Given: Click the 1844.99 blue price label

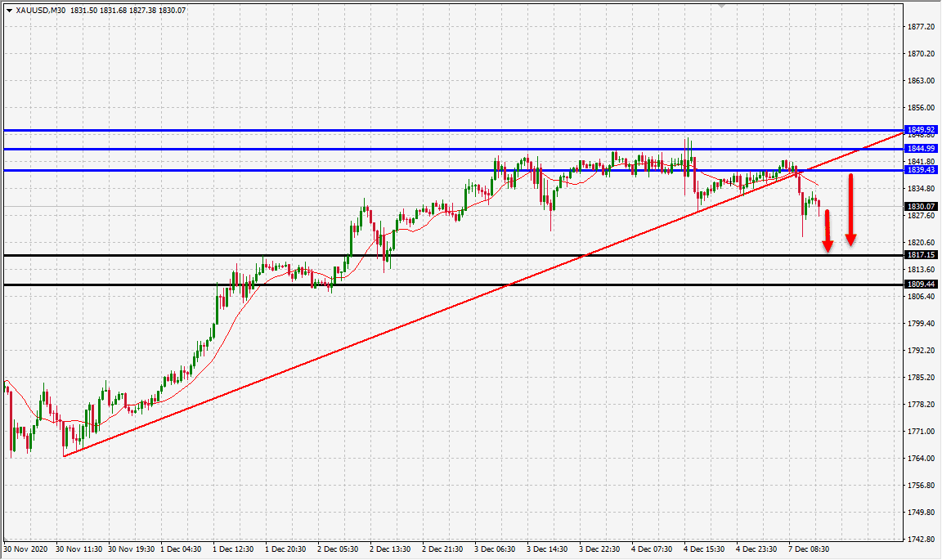Looking at the screenshot, I should click(x=921, y=149).
